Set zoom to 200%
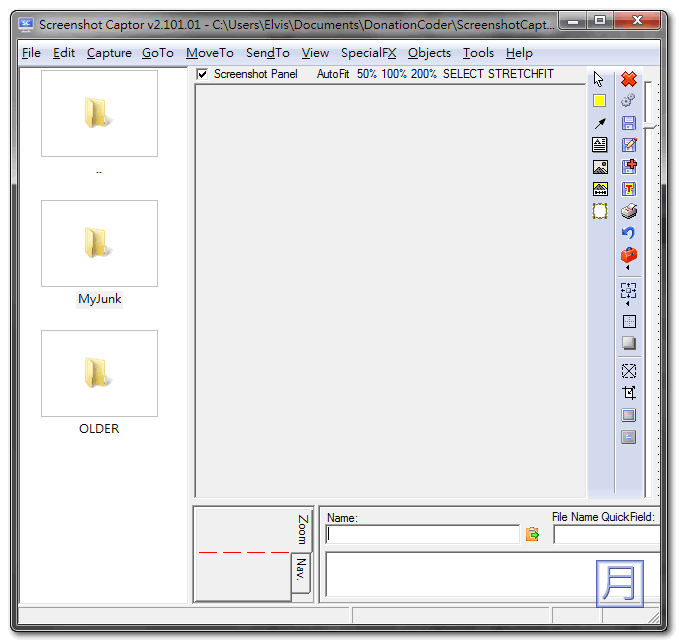 click(423, 74)
